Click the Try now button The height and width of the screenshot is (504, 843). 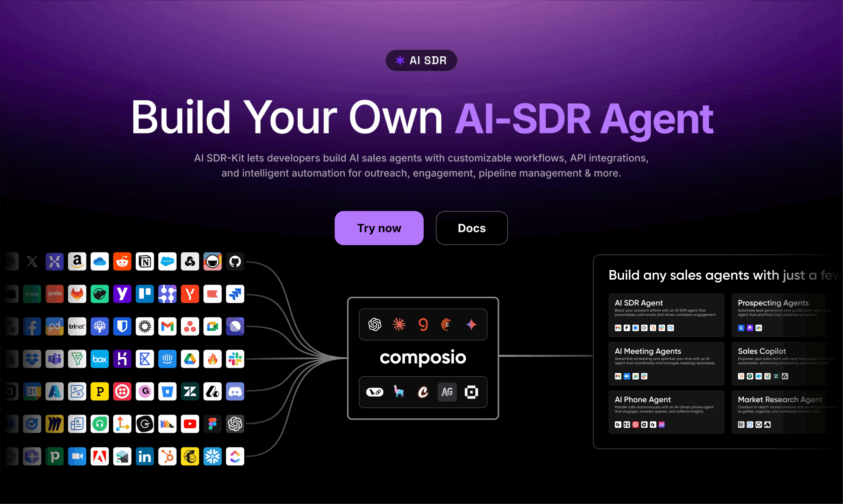tap(379, 228)
